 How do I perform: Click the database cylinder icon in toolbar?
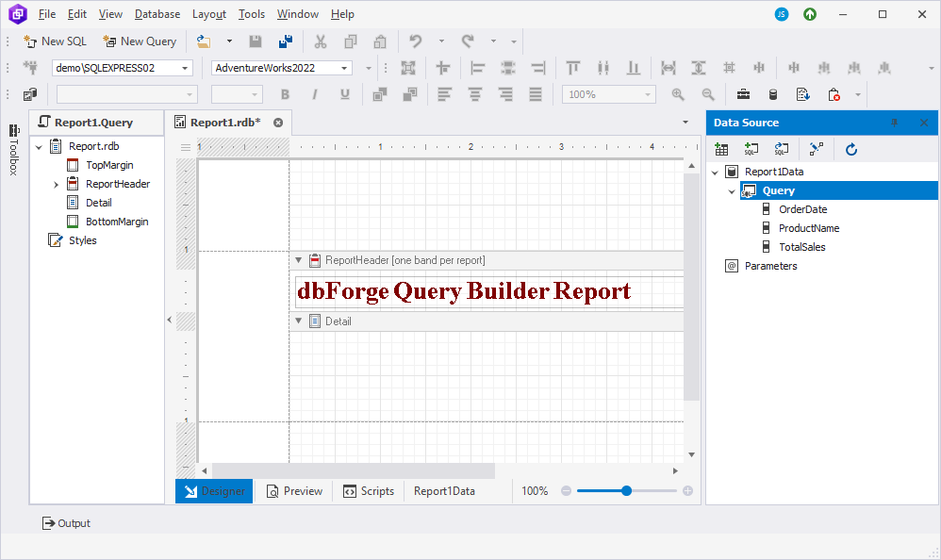click(773, 94)
